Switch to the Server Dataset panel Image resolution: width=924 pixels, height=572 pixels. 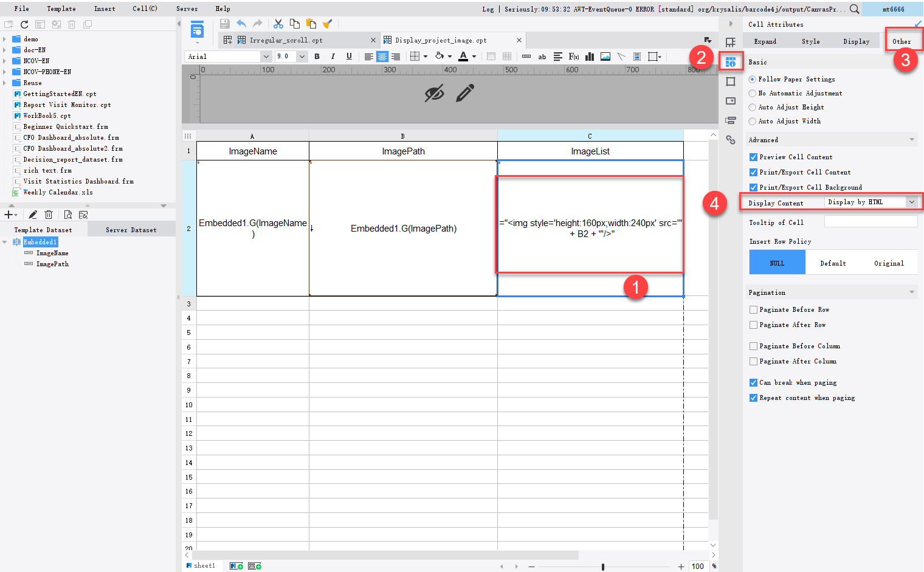[131, 229]
